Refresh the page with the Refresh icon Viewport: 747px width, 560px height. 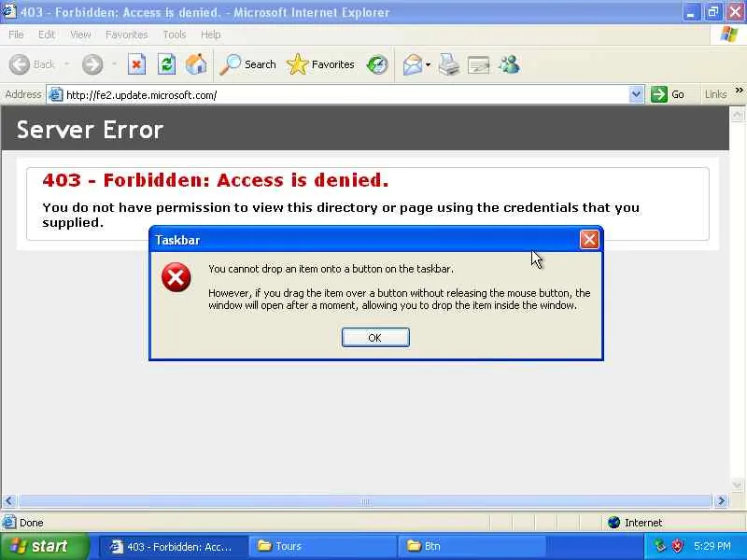coord(166,64)
